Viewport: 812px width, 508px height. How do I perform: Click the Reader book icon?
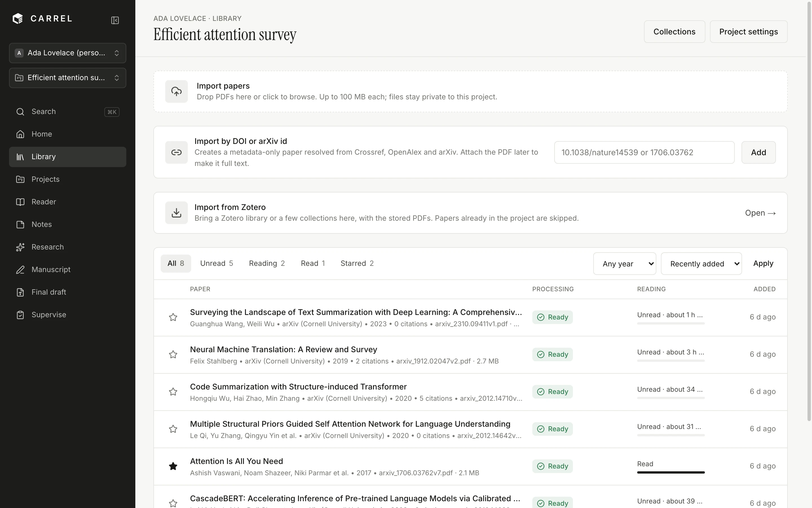20,202
